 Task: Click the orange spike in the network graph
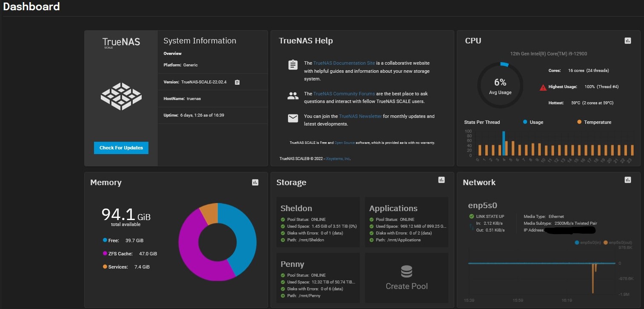tap(593, 278)
